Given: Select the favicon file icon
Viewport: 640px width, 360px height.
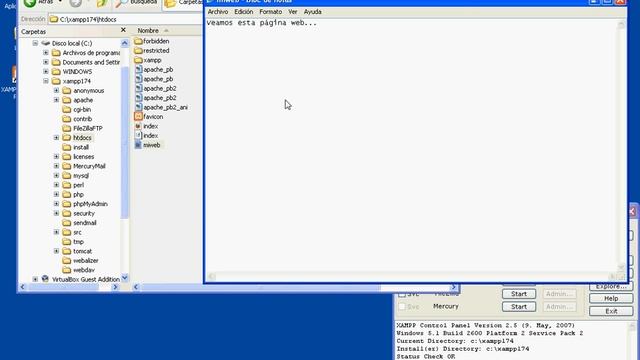Looking at the screenshot, I should 138,117.
